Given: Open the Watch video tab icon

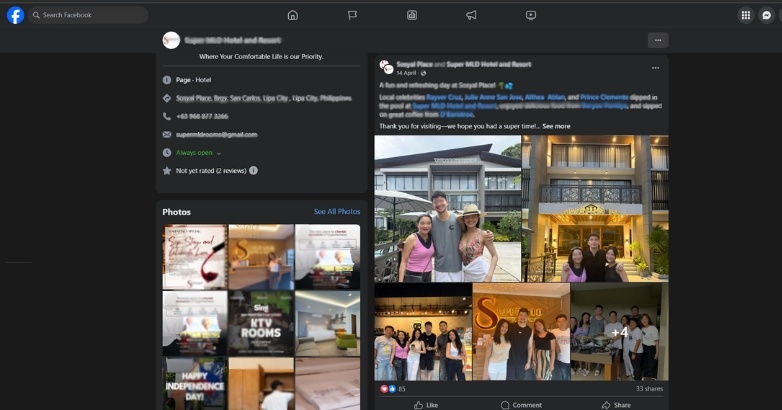Looking at the screenshot, I should [531, 15].
